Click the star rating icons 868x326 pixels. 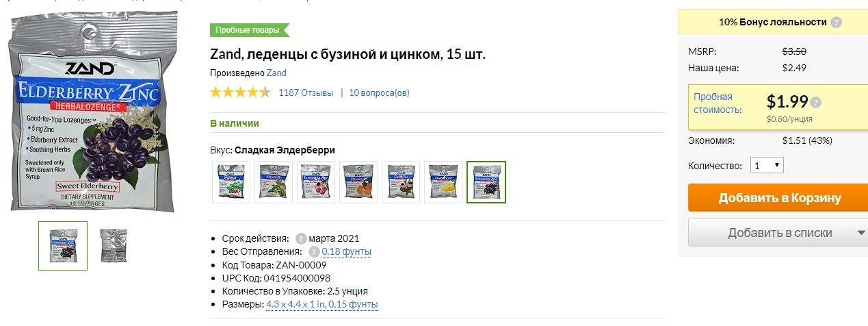coord(240,92)
